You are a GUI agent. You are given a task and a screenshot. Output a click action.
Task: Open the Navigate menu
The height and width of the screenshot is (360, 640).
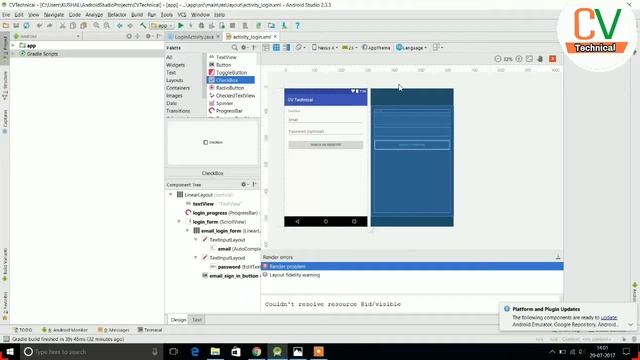click(x=54, y=15)
